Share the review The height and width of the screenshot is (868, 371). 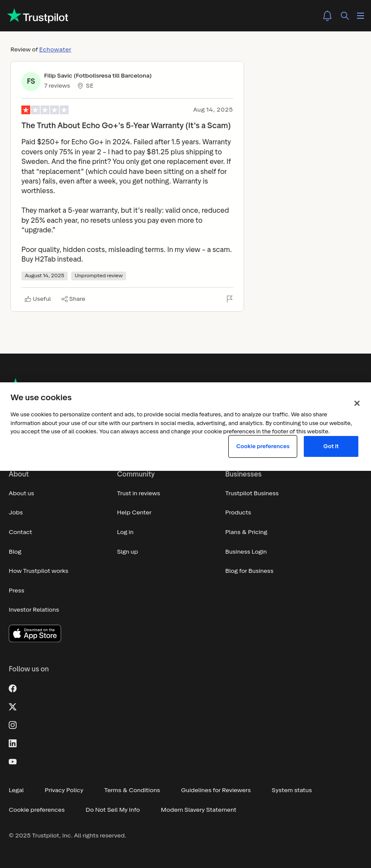click(73, 299)
